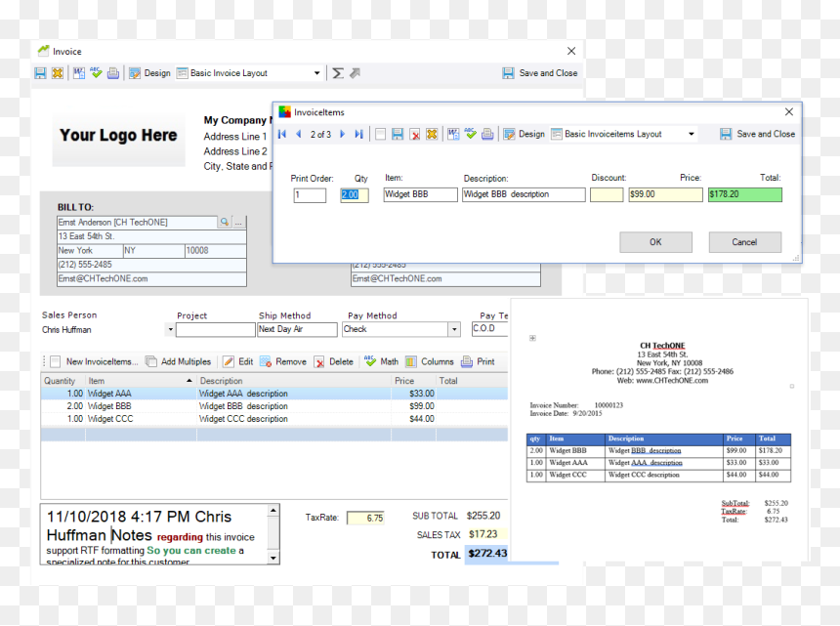Click the Price field showing $99.00
Screen dimensions: 840x626
(x=666, y=194)
